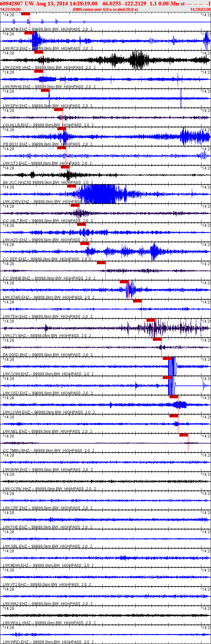Click the 'UW.BVW EHZ' station label

tap(15, 469)
